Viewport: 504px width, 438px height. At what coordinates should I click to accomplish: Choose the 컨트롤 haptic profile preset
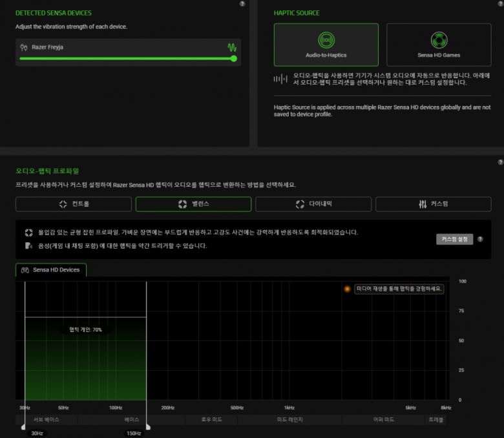point(74,204)
